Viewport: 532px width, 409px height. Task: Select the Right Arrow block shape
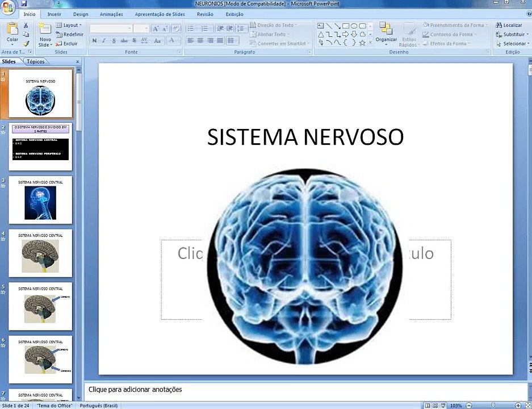click(346, 34)
